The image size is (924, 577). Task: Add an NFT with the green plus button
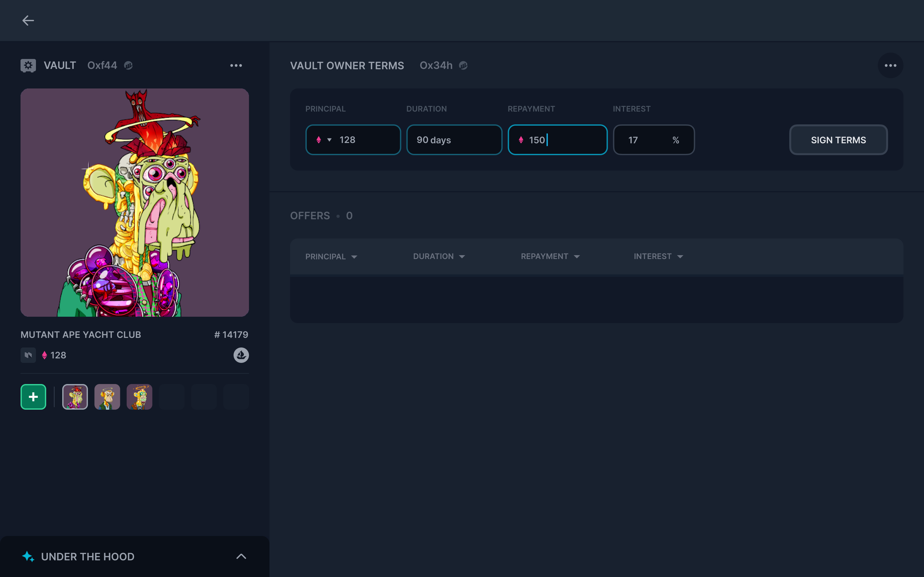coord(33,397)
